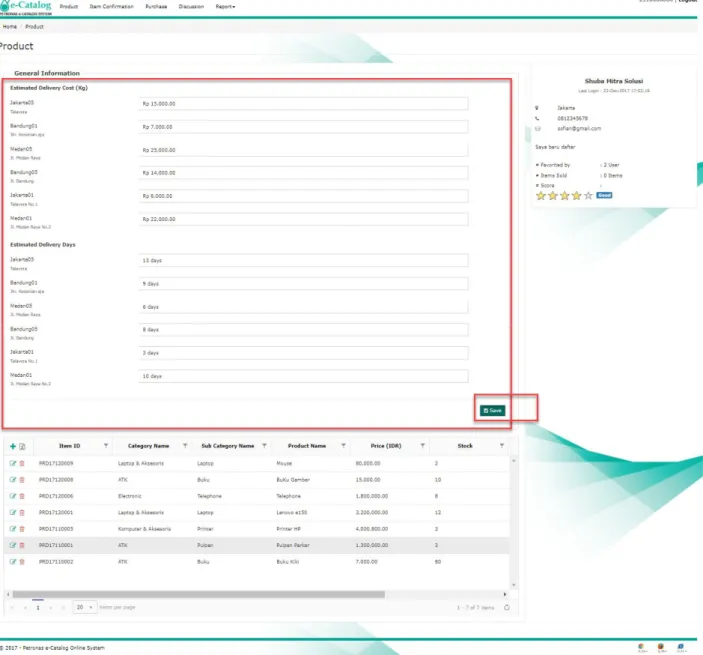
Task: Click the grid refresh icon
Action: pyautogui.click(x=507, y=607)
